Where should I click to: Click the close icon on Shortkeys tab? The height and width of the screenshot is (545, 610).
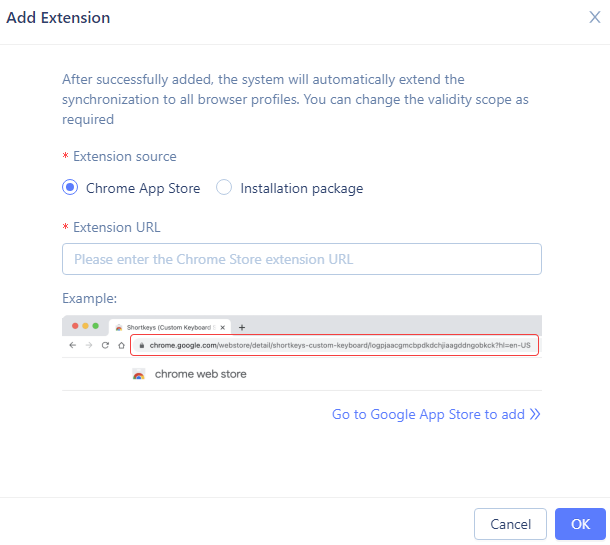pyautogui.click(x=223, y=328)
